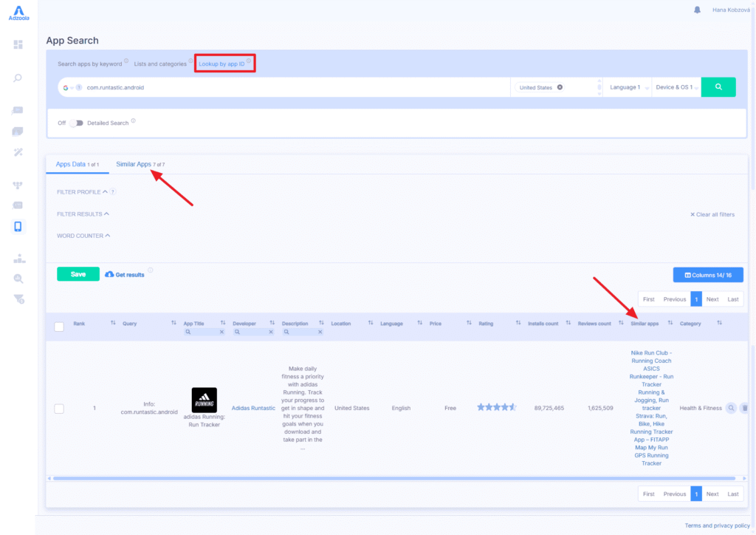This screenshot has height=535, width=756.
Task: Open the dashboard grid icon in sidebar
Action: coord(18,44)
